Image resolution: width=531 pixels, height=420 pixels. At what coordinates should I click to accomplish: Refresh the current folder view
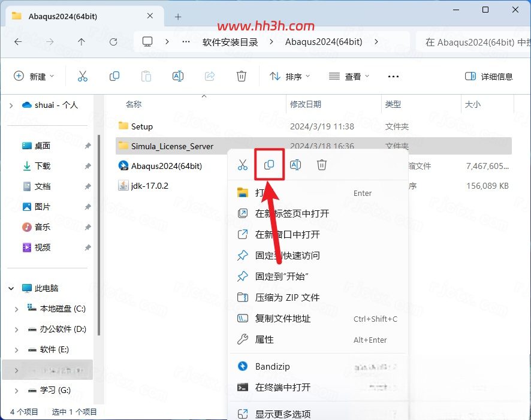(113, 42)
